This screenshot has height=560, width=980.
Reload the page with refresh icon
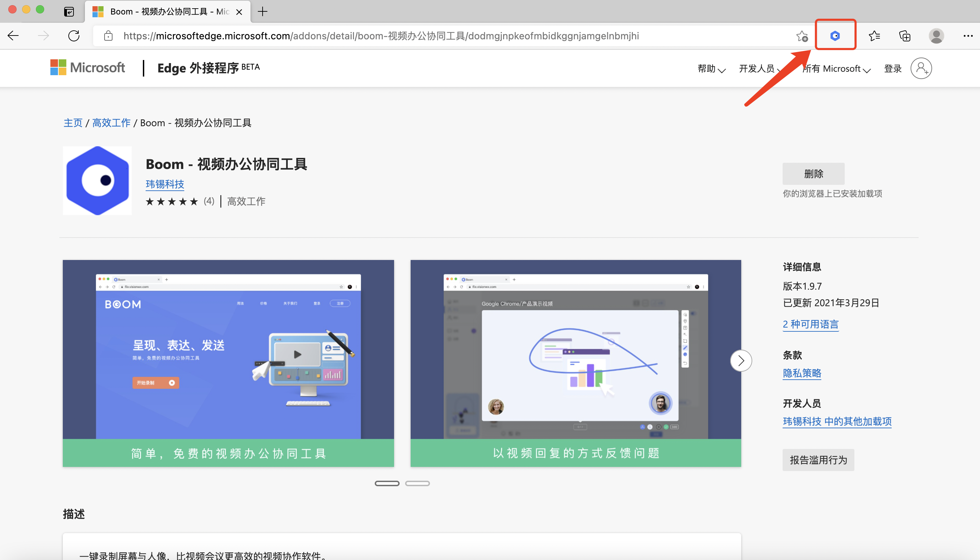[x=74, y=36]
